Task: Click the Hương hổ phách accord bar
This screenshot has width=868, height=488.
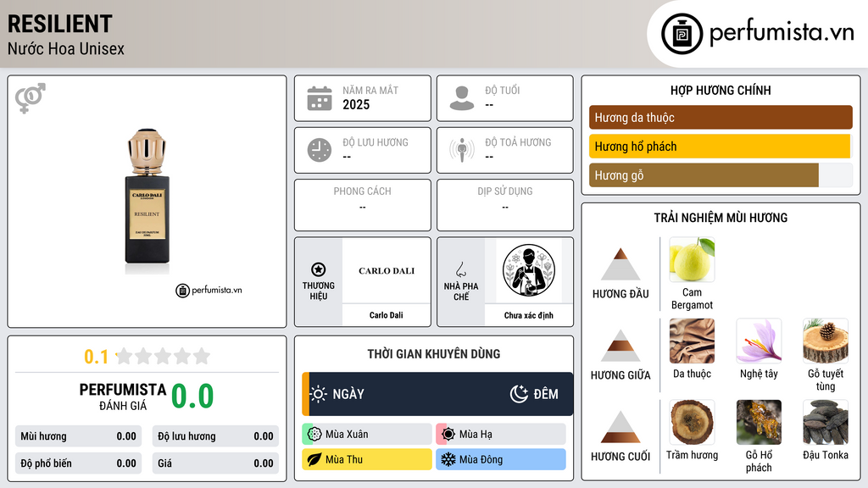Action: [721, 146]
